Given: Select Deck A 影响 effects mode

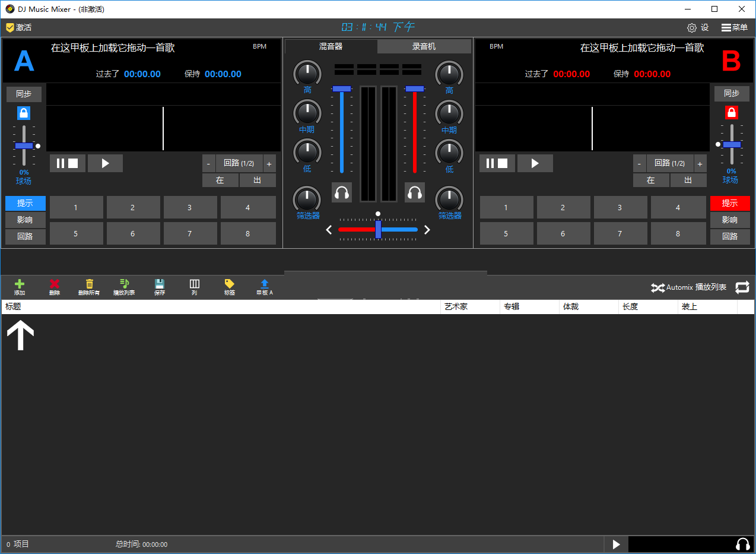Looking at the screenshot, I should coord(25,220).
